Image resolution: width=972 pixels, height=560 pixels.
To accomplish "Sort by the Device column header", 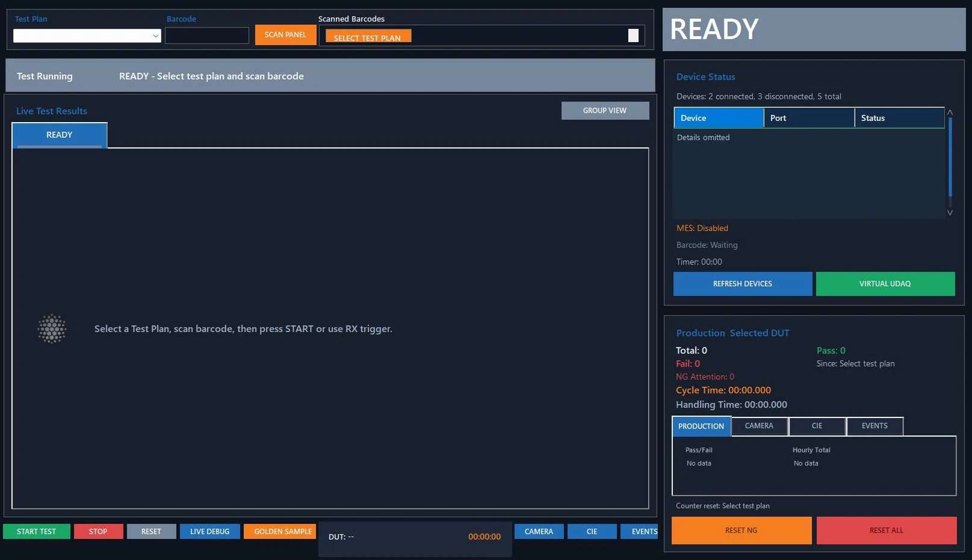I will 719,118.
